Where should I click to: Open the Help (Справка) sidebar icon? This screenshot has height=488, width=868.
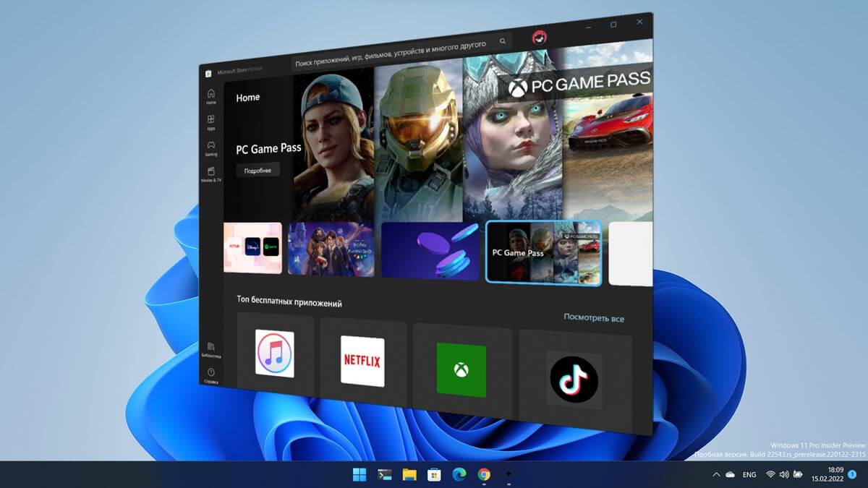click(211, 375)
